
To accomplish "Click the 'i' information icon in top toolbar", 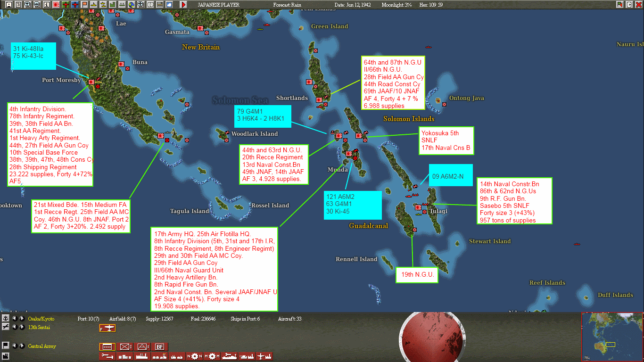I will click(x=46, y=4).
